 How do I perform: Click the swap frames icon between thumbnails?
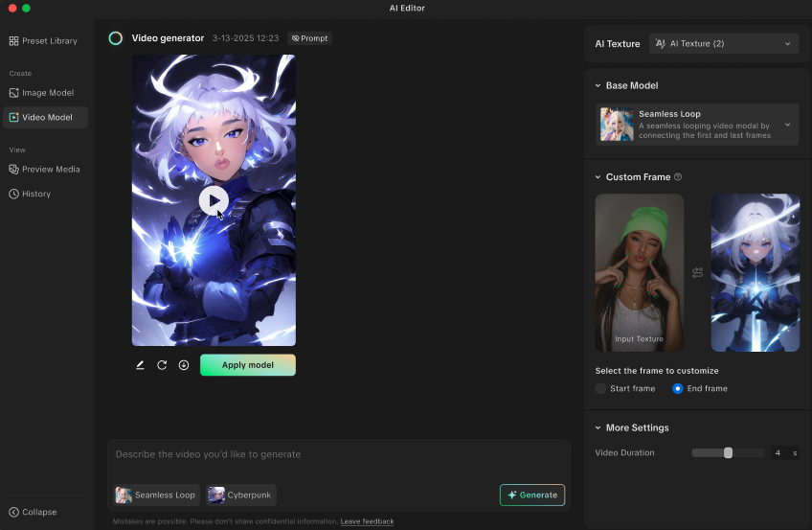pyautogui.click(x=697, y=272)
